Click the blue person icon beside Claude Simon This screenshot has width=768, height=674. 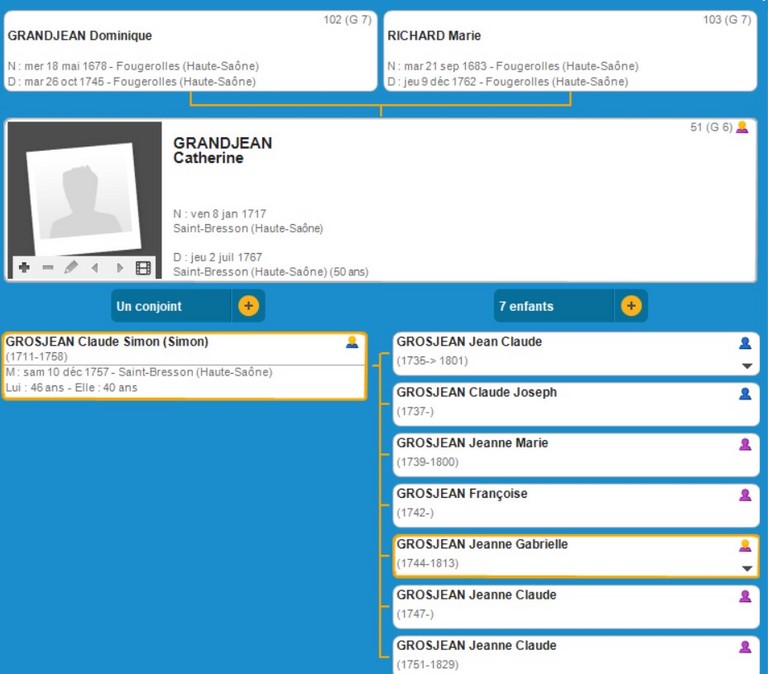point(351,342)
